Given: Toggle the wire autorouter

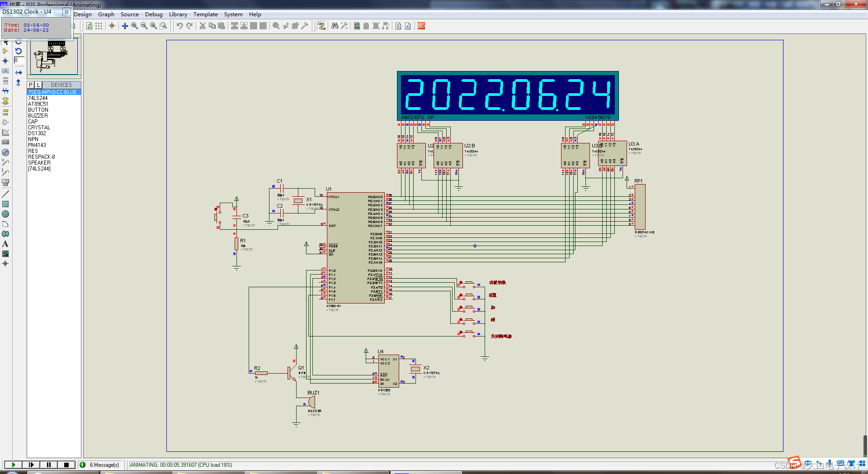Looking at the screenshot, I should [x=321, y=26].
